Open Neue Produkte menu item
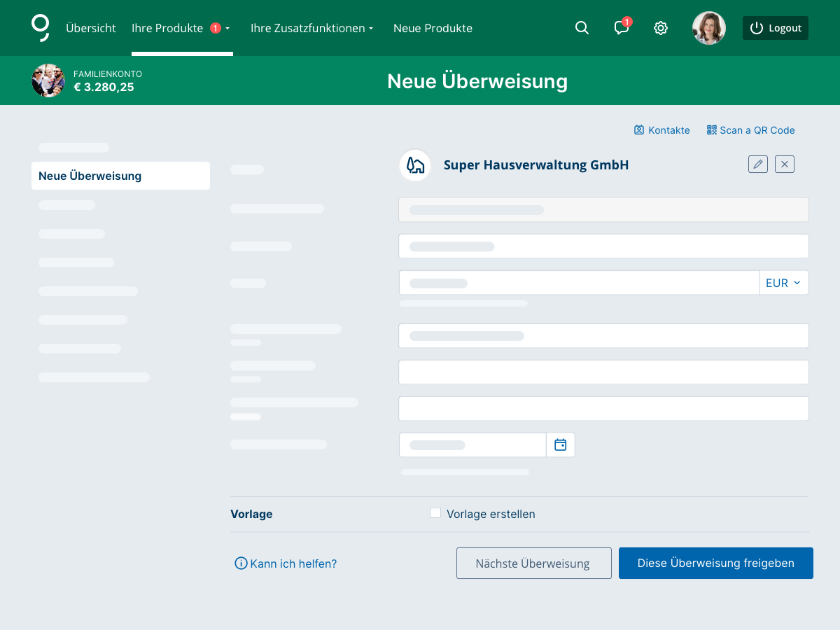This screenshot has width=840, height=630. point(433,28)
